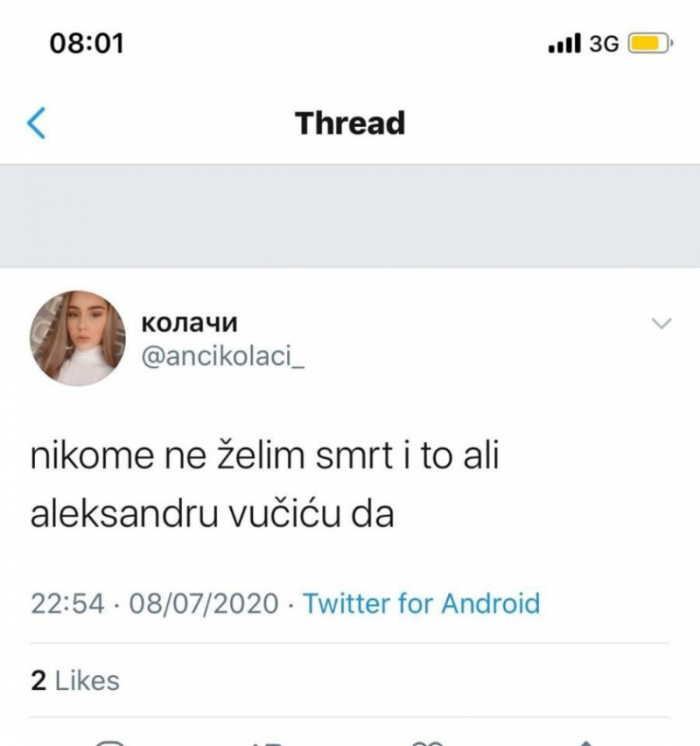Tap the tweet text about aleksandru vučiću
The height and width of the screenshot is (746, 700).
264,486
